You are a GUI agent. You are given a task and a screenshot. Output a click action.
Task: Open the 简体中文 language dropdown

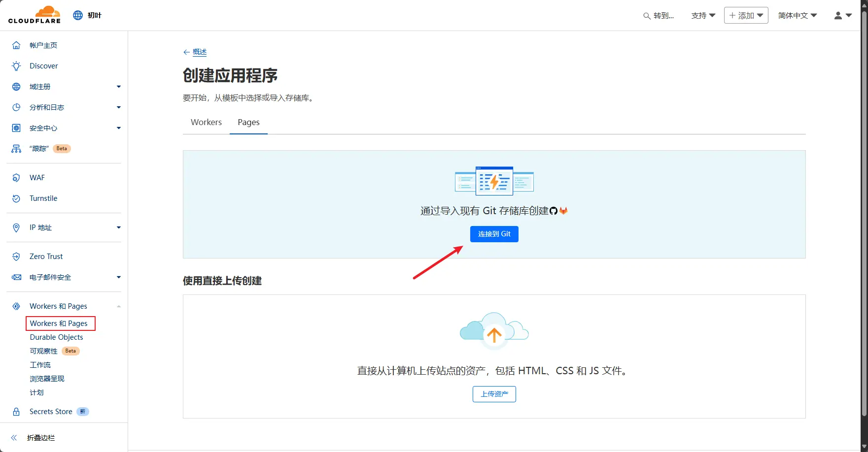797,16
